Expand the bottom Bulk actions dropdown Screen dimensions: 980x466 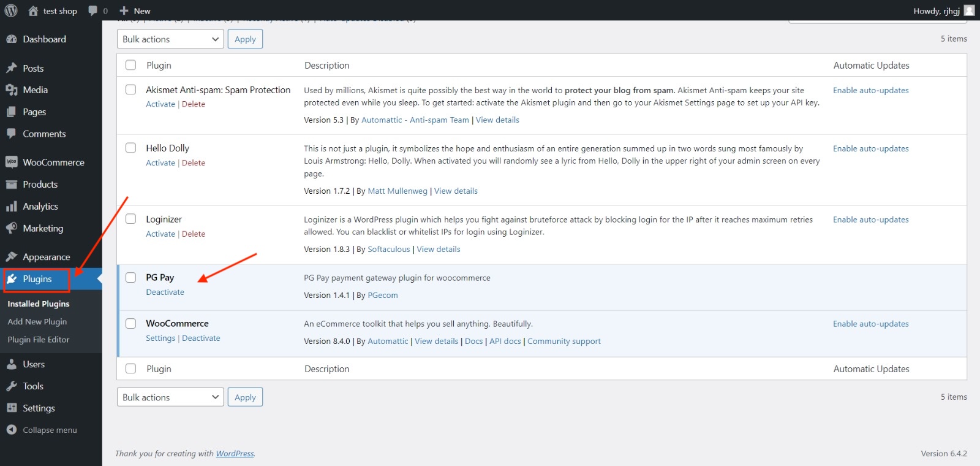(170, 397)
